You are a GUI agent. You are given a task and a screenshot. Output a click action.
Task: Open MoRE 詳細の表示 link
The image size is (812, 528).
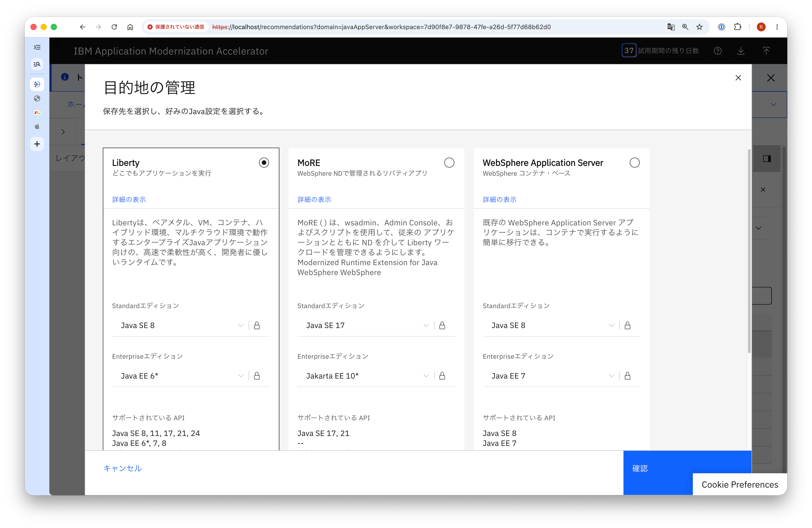point(314,199)
